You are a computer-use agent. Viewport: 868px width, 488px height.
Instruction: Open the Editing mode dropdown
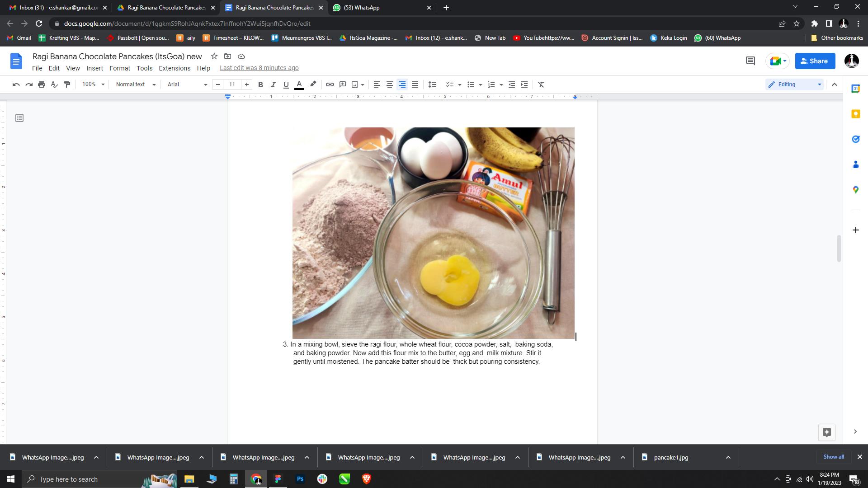click(x=794, y=84)
